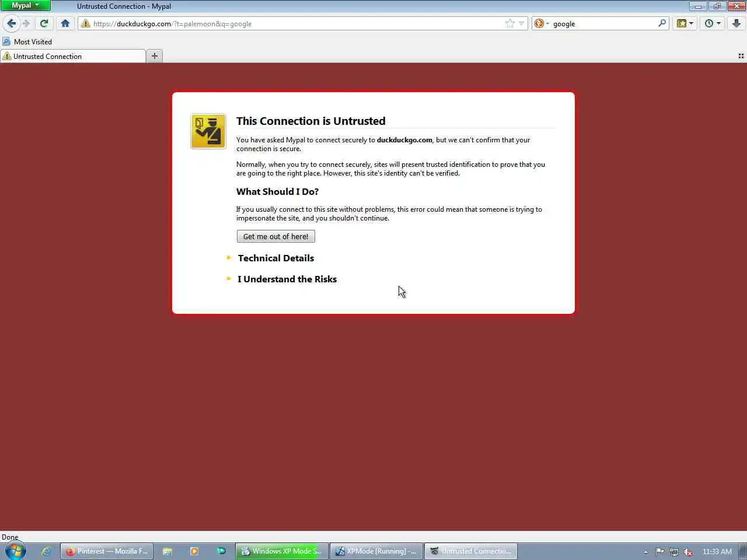Open Windows Explorer folder taskbar icon

pos(167,551)
